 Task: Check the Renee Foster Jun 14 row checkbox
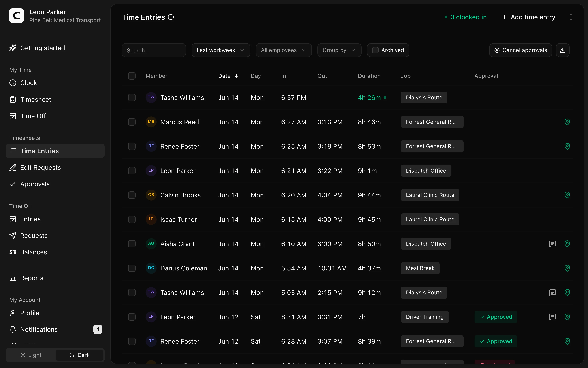pos(132,146)
